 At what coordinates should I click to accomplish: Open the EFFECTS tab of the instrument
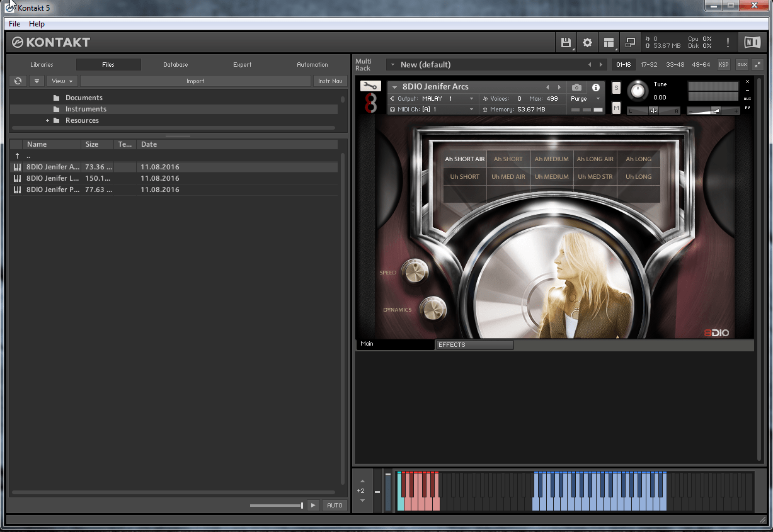tap(474, 345)
